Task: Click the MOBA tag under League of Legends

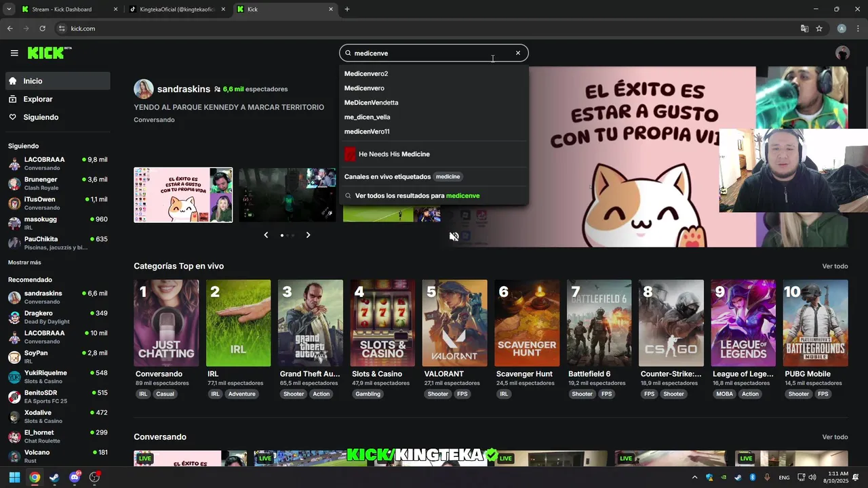Action: (x=725, y=394)
